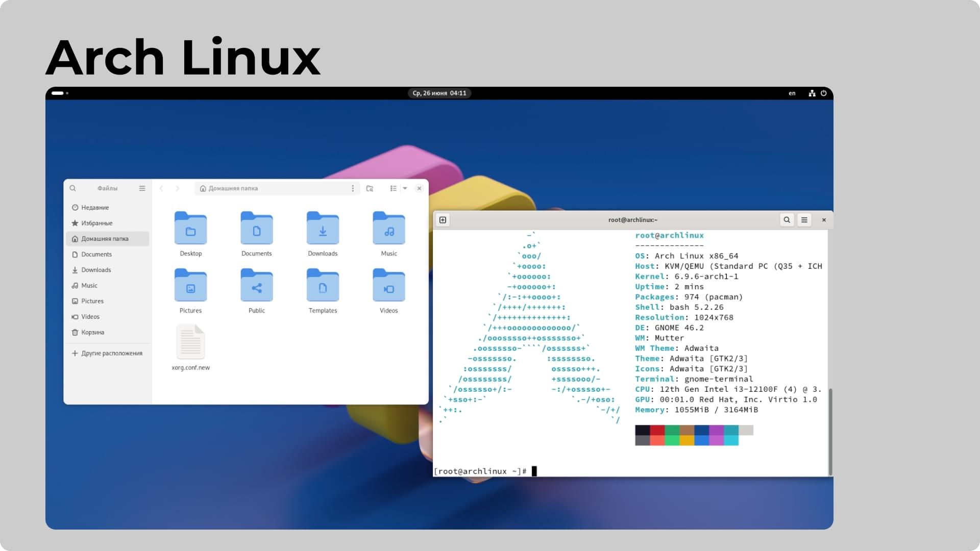Image resolution: width=980 pixels, height=551 pixels.
Task: Open Documents in the sidebar
Action: click(x=107, y=254)
